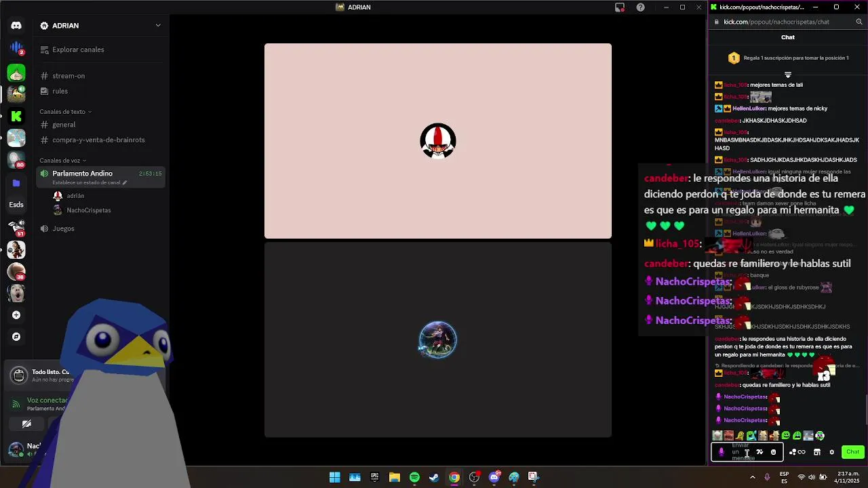Click the Enviar un mensaje chat field

coord(747,452)
